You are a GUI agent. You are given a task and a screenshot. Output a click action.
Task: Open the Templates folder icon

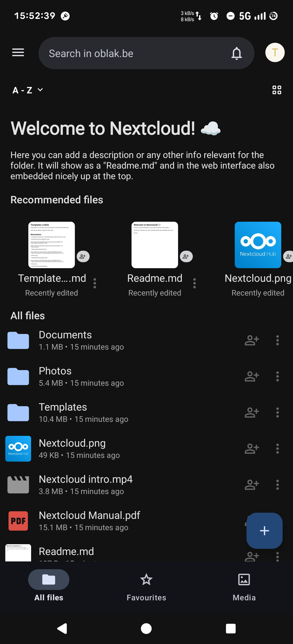coord(18,412)
